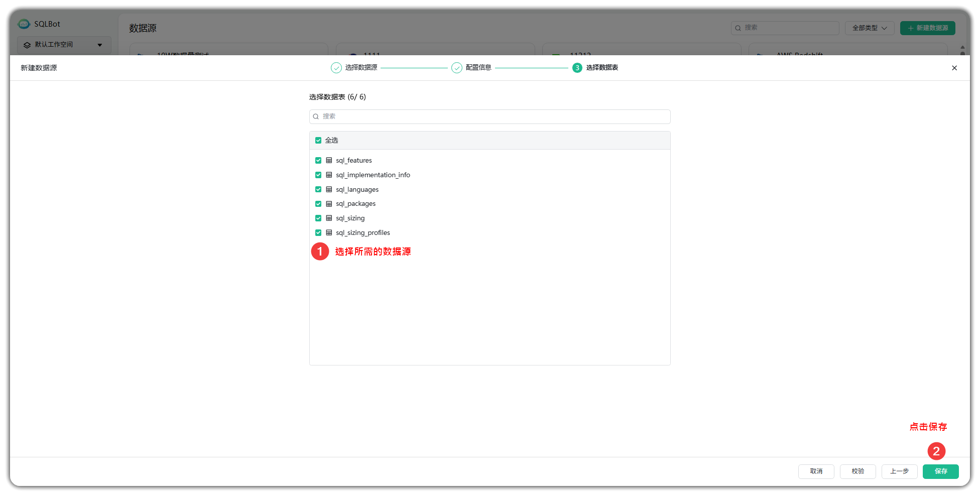Switch to the 选择数据源 step
The image size is (980, 496).
[360, 67]
